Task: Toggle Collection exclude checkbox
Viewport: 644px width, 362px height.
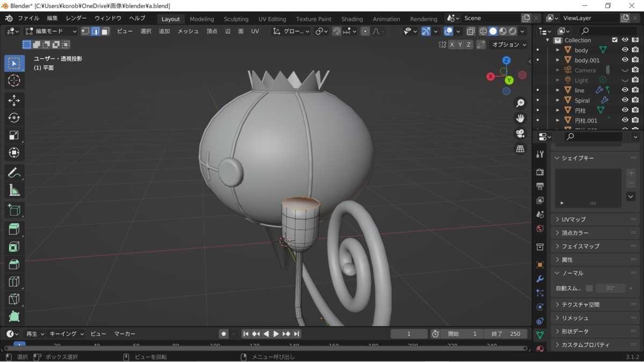Action: pyautogui.click(x=614, y=40)
